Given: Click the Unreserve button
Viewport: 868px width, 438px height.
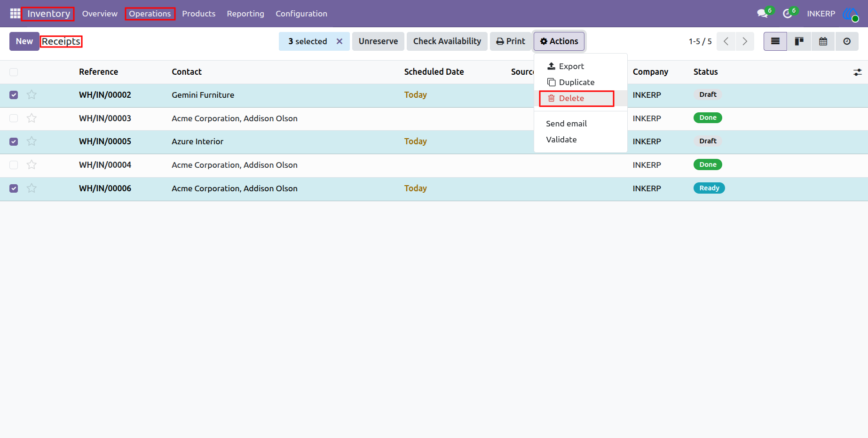Looking at the screenshot, I should tap(378, 41).
